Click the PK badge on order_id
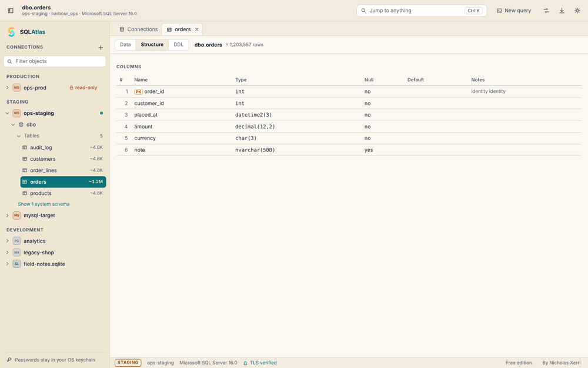Screen dimensions: 588x368 [x=138, y=92]
